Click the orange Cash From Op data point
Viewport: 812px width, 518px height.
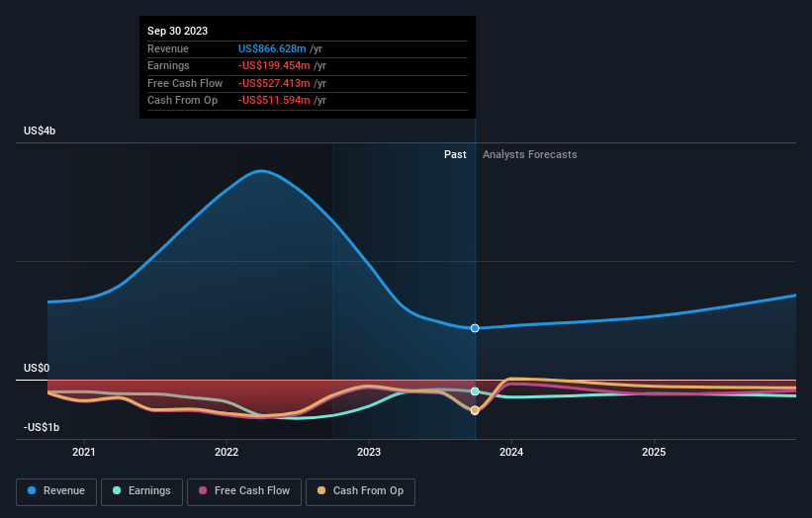475,410
